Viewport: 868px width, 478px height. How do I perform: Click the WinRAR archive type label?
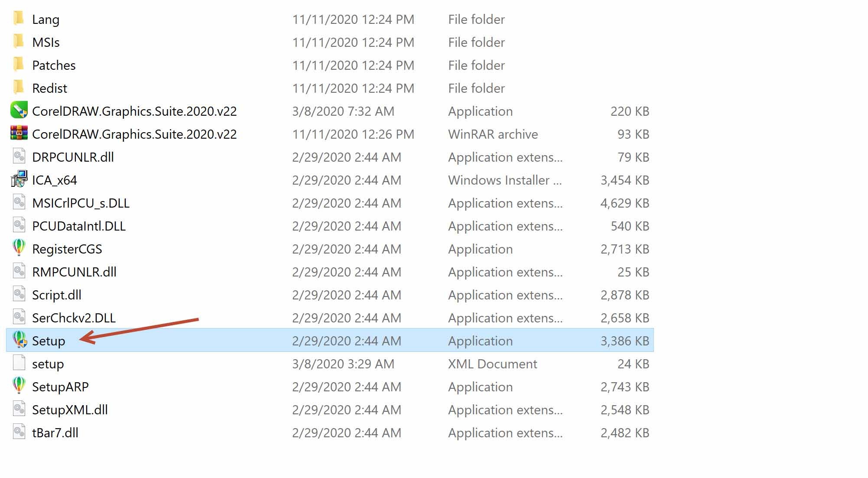pyautogui.click(x=493, y=134)
